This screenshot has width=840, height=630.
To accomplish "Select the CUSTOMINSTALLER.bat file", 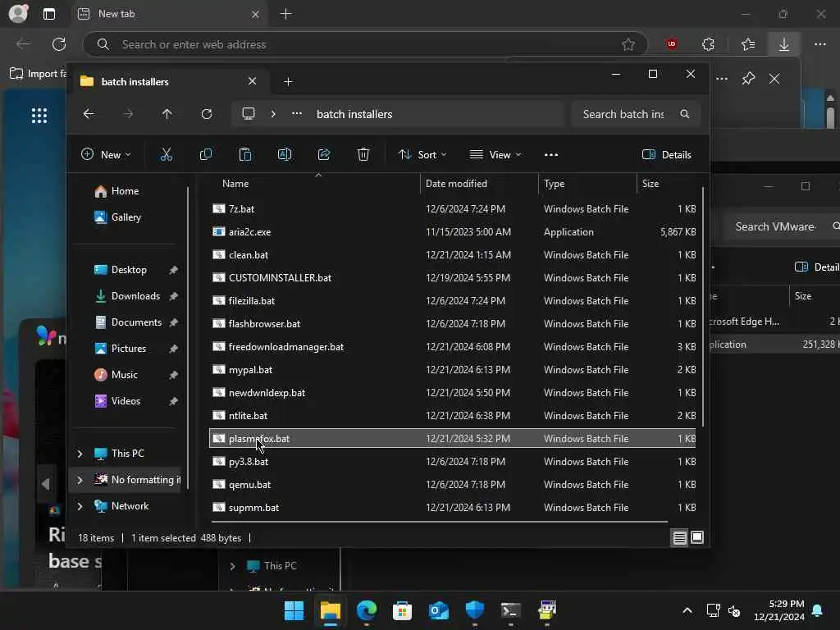I will [x=453, y=278].
